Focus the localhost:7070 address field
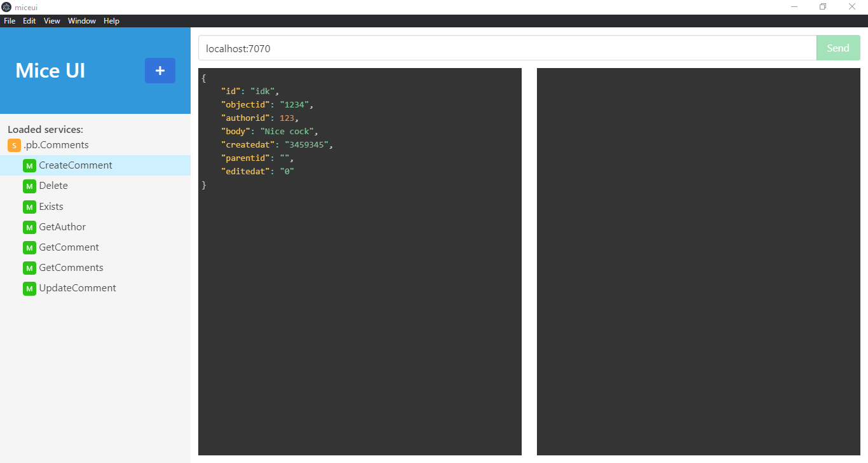 [x=506, y=48]
